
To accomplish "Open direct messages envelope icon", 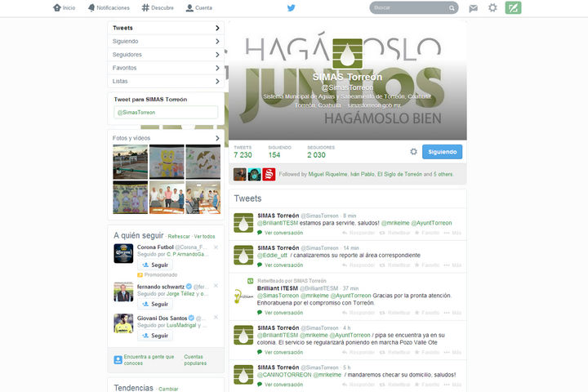I will point(474,8).
